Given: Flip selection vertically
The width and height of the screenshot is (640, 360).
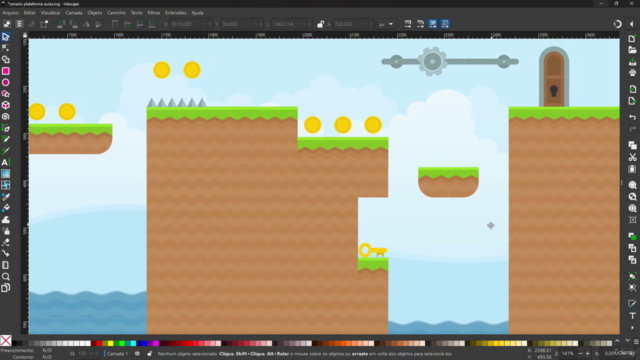Looking at the screenshot, I should pos(98,24).
